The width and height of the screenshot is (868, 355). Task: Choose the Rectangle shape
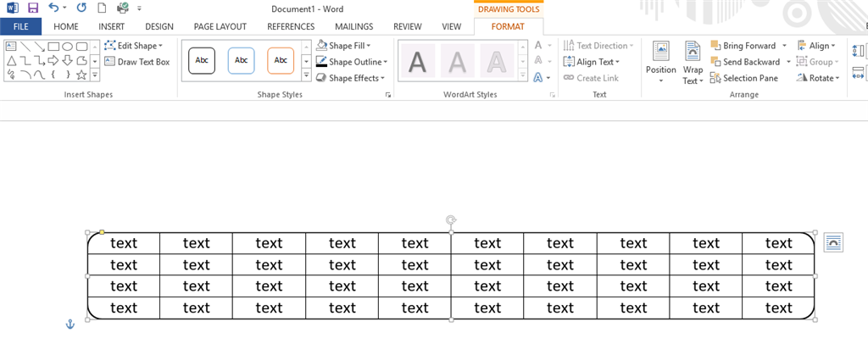click(53, 47)
